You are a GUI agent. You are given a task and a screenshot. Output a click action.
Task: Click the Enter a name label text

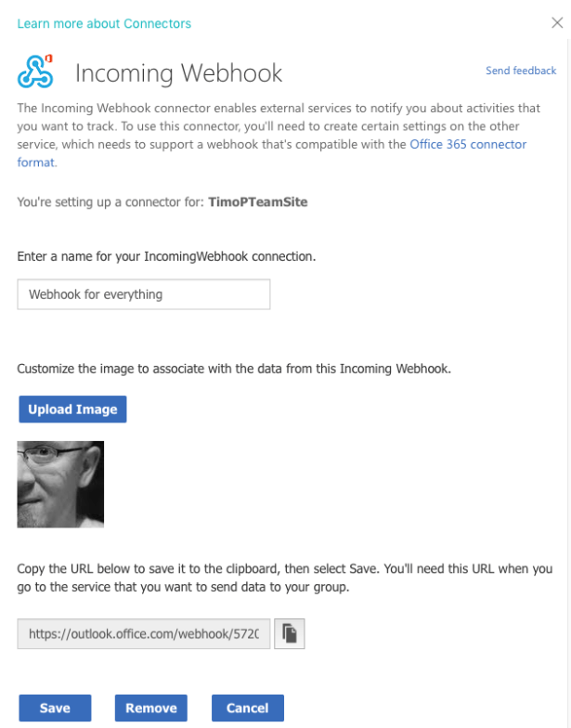pyautogui.click(x=167, y=256)
